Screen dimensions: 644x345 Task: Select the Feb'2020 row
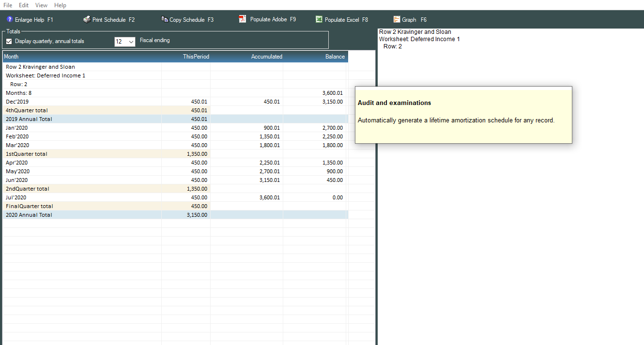pyautogui.click(x=175, y=136)
